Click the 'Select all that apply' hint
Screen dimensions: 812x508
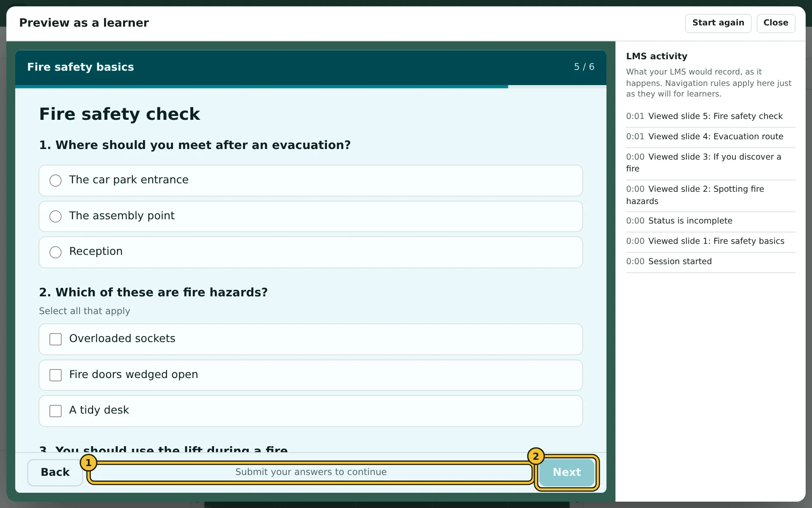point(85,311)
